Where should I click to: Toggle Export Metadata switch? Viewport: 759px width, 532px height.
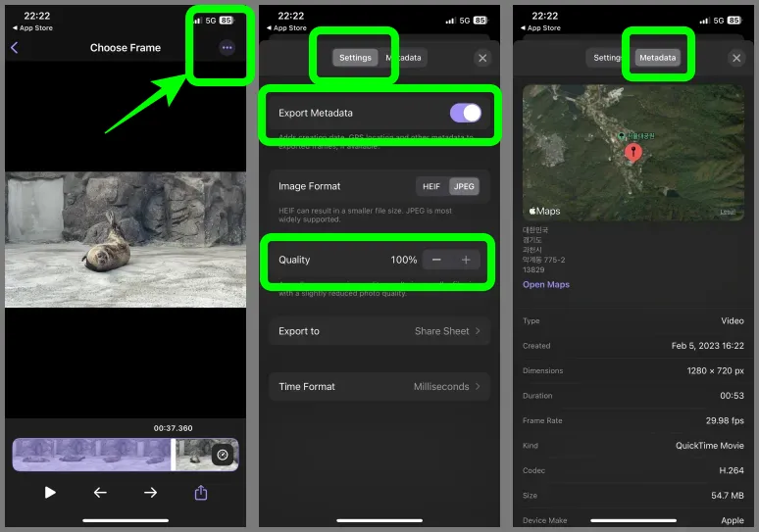coord(465,114)
